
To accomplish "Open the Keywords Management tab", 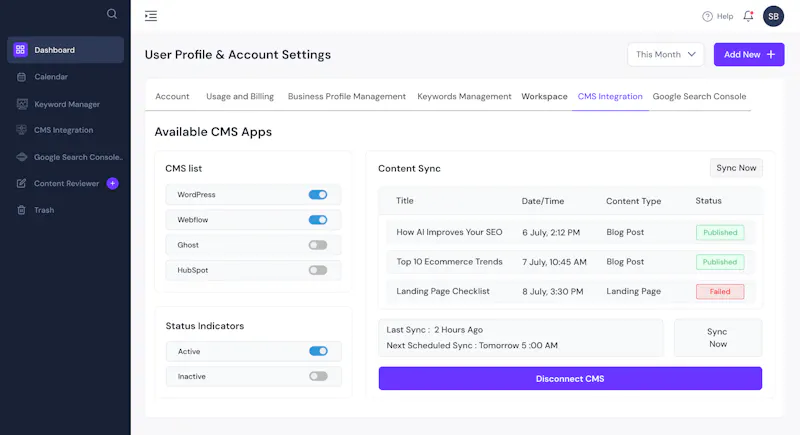I will pyautogui.click(x=464, y=96).
